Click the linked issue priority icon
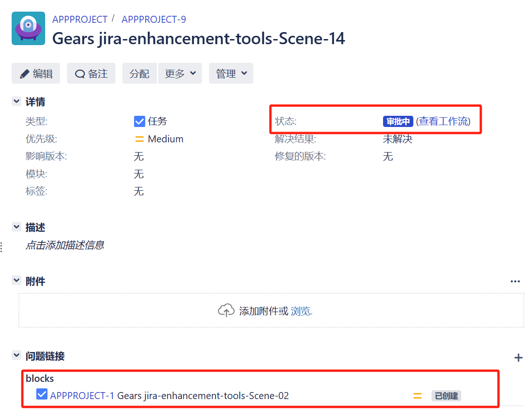Screen dimensions: 532x413 (418, 396)
